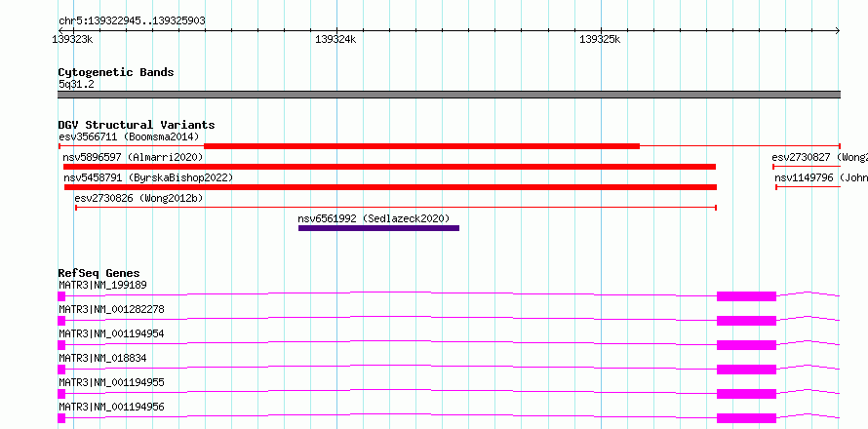
Task: Open the RefSeq Genes track heading
Action: (x=99, y=273)
